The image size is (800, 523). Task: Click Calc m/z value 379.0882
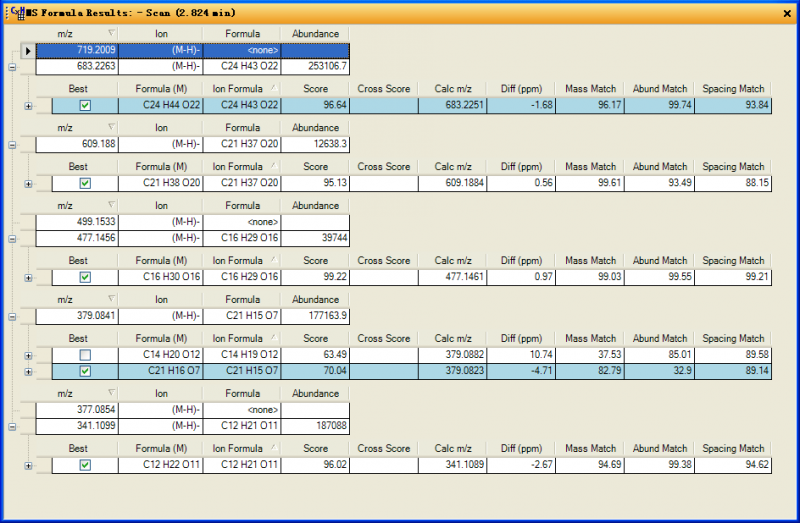[453, 355]
